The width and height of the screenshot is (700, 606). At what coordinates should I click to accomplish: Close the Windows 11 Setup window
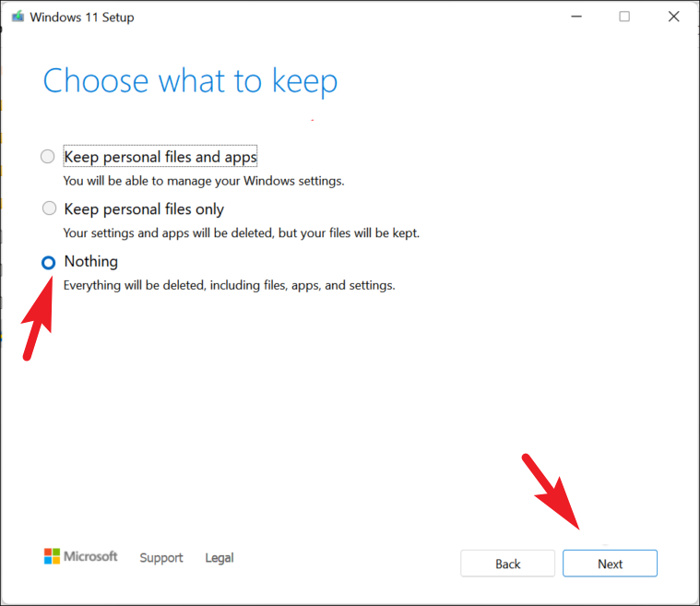[x=673, y=17]
